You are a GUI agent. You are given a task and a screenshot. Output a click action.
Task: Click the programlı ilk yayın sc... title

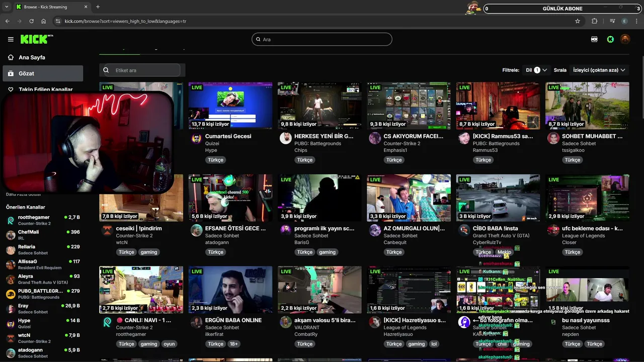[x=325, y=228]
